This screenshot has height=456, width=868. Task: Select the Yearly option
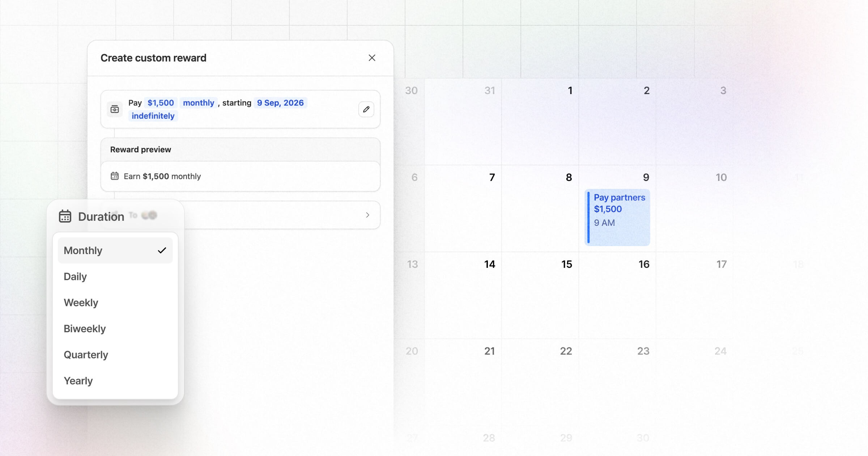tap(115, 381)
